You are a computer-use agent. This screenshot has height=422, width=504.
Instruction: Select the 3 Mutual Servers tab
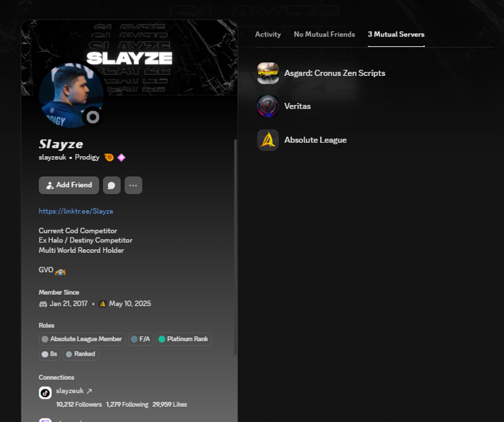(x=396, y=35)
